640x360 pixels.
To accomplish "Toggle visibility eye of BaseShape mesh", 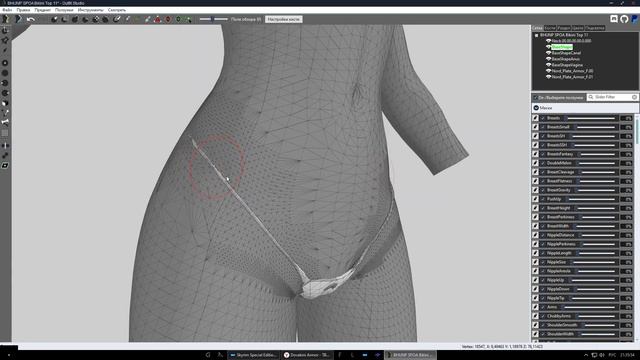I will (x=549, y=47).
